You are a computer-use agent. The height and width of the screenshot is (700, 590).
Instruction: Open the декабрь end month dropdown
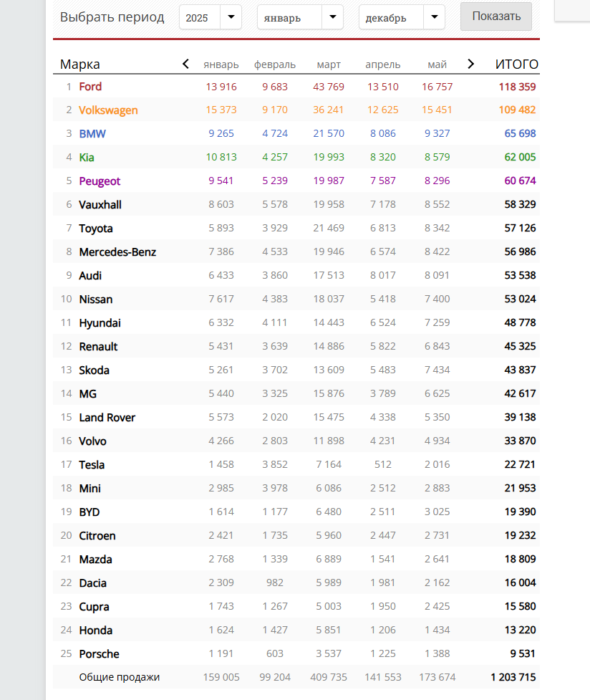coord(402,17)
